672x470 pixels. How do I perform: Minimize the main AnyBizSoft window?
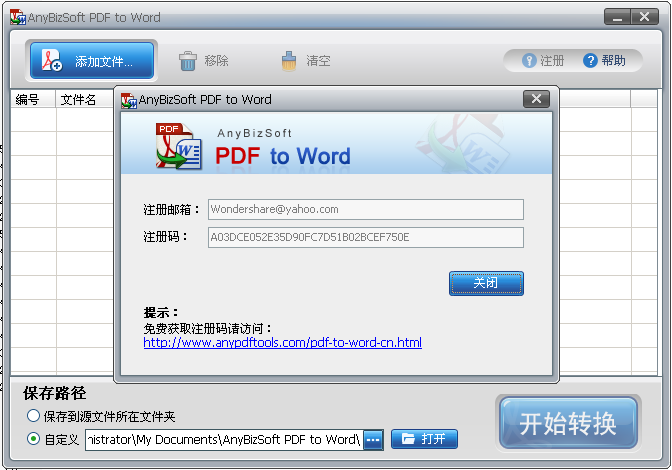pyautogui.click(x=617, y=17)
